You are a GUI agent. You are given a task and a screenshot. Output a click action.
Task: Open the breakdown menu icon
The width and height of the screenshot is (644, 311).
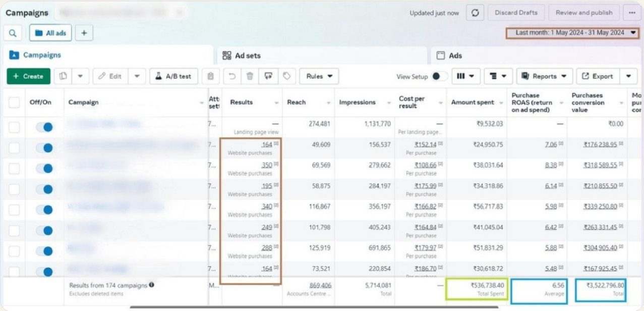[x=498, y=76]
